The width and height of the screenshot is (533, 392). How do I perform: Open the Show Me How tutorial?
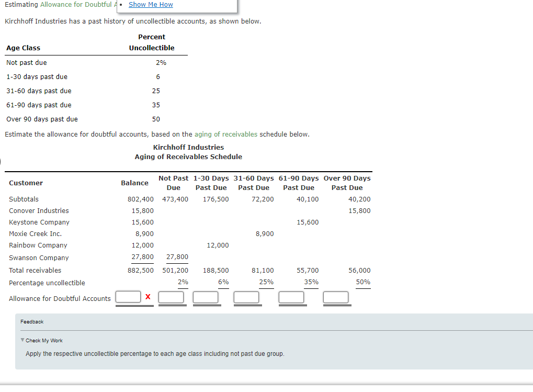151,5
